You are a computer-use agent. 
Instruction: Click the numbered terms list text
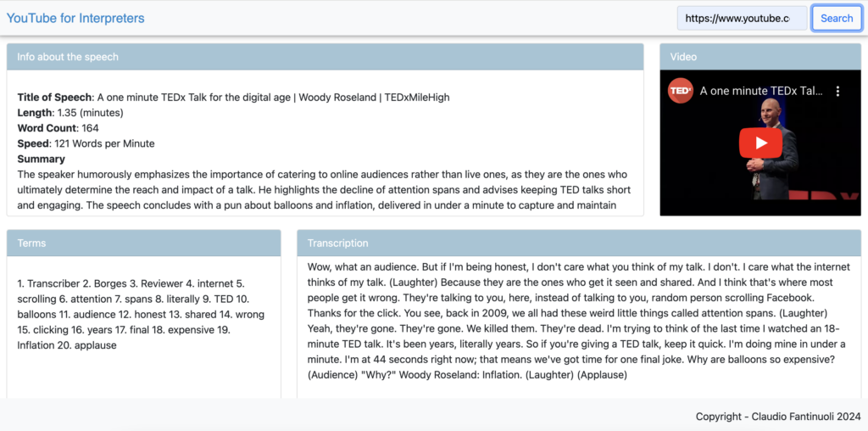coord(142,315)
